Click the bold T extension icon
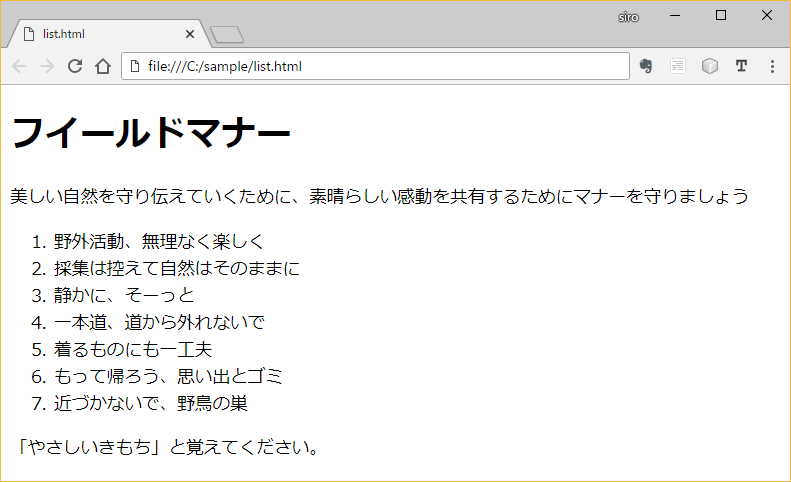This screenshot has width=791, height=482. [741, 67]
